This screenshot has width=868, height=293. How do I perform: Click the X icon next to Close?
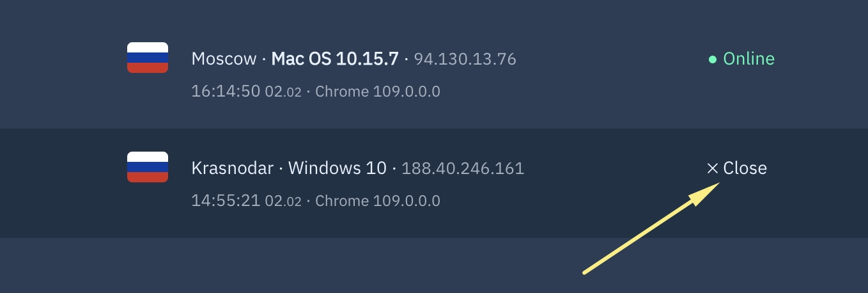(x=713, y=168)
